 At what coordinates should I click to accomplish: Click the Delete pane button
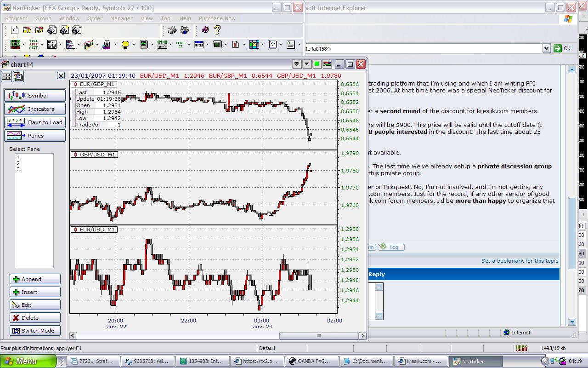35,318
